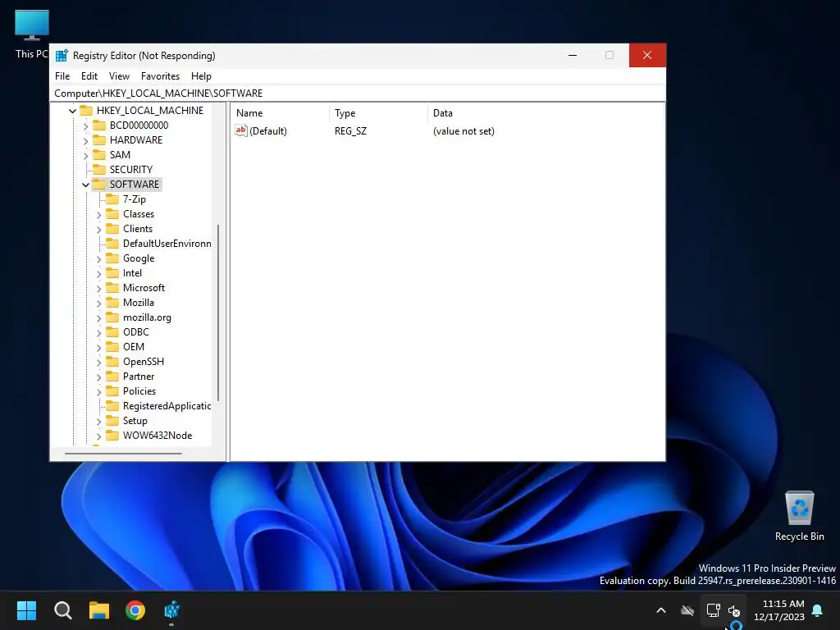
Task: Select the WOW6432Node key label
Action: [157, 436]
